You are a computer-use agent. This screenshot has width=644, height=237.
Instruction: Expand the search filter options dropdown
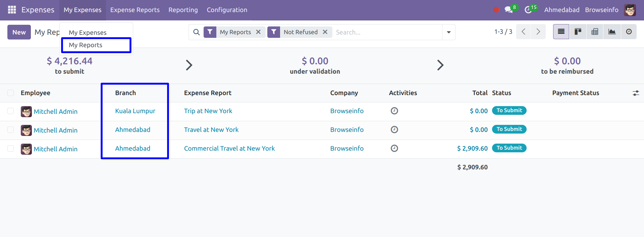coord(448,32)
